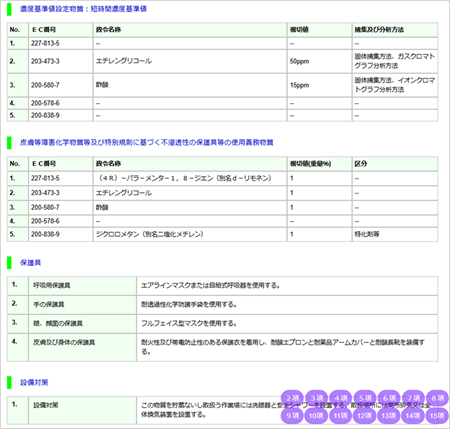Jump to section 2項 using the purple button
Image resolution: width=450 pixels, height=429 pixels.
(x=292, y=398)
